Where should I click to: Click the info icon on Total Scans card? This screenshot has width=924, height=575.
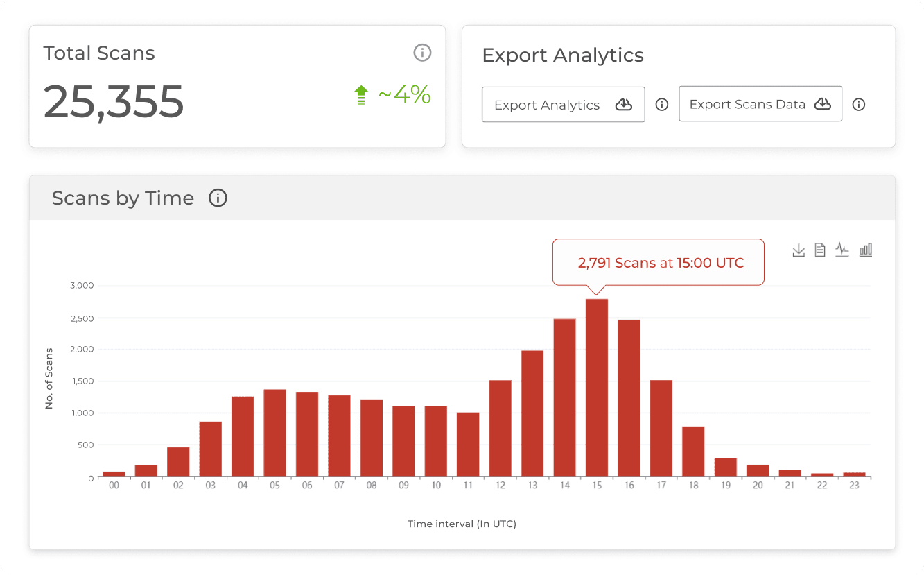coord(422,53)
